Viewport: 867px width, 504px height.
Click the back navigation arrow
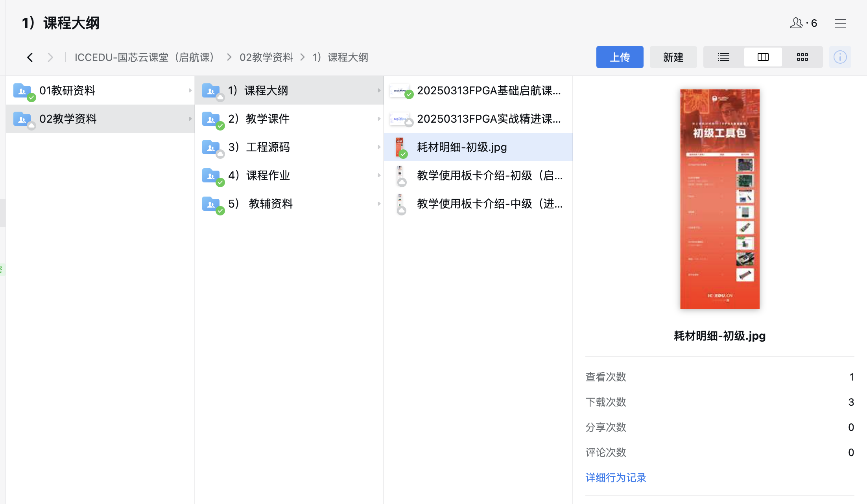click(30, 57)
